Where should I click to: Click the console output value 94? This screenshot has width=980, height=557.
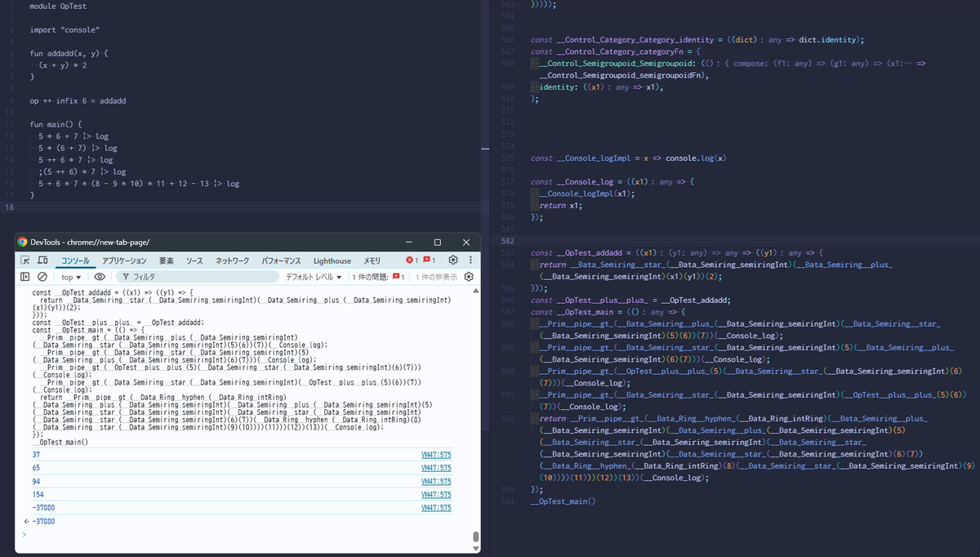(x=36, y=481)
